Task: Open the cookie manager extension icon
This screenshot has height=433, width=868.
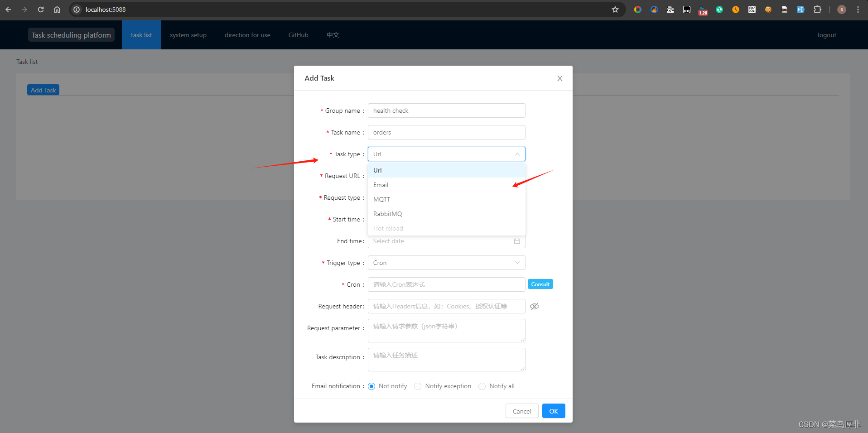Action: tap(768, 10)
